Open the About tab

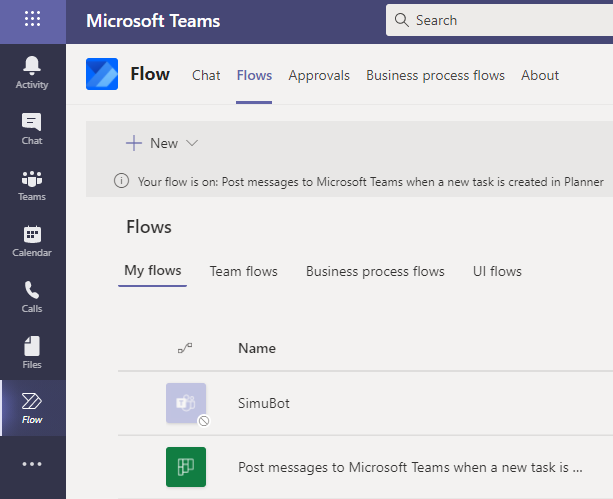click(x=540, y=75)
